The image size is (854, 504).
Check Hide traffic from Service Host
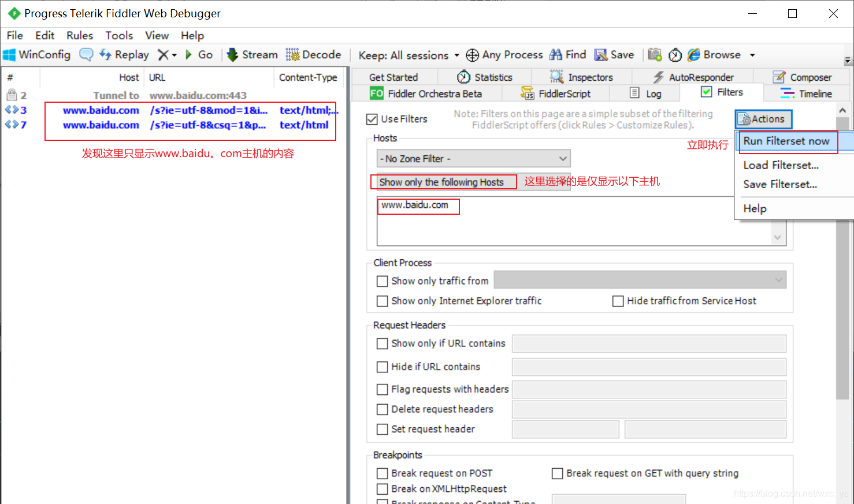click(x=618, y=301)
